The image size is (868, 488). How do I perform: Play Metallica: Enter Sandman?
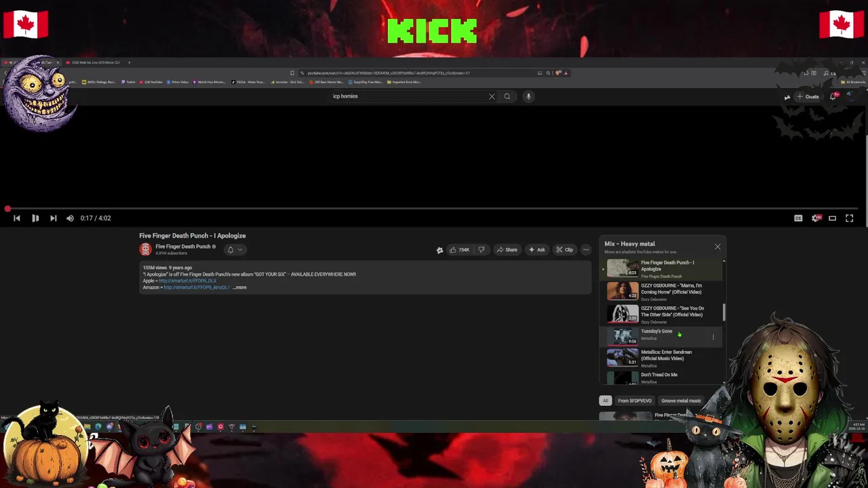click(x=663, y=357)
